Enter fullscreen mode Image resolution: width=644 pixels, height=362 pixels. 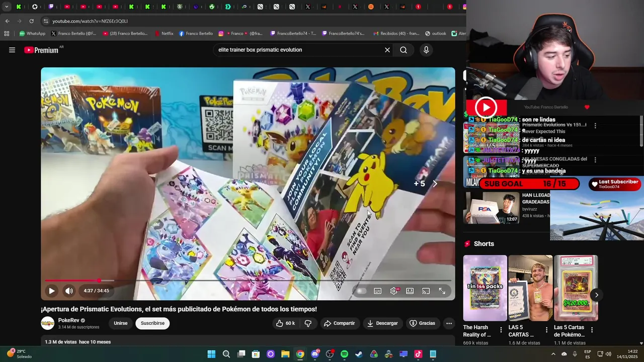click(442, 291)
